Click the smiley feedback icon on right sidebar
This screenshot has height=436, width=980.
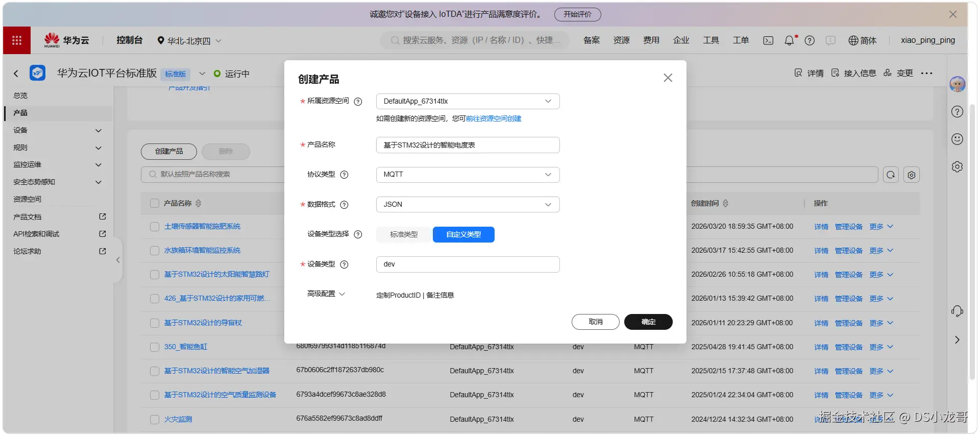(x=957, y=139)
